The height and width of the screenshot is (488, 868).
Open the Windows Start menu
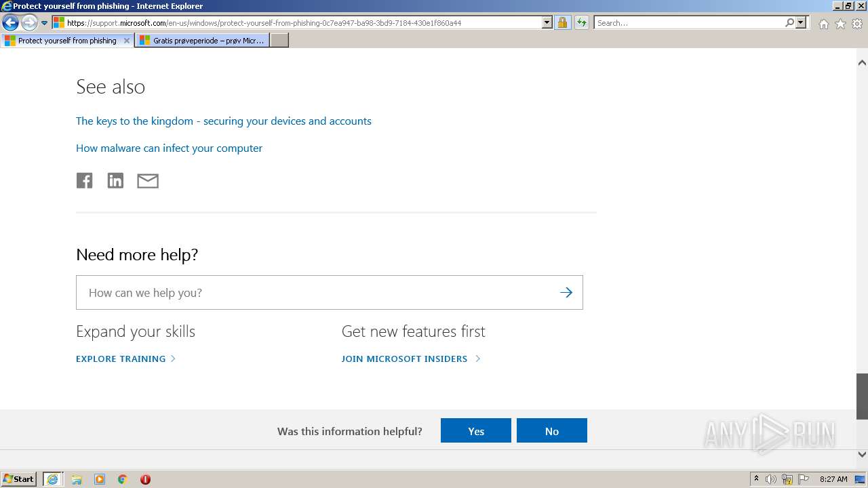[x=19, y=479]
